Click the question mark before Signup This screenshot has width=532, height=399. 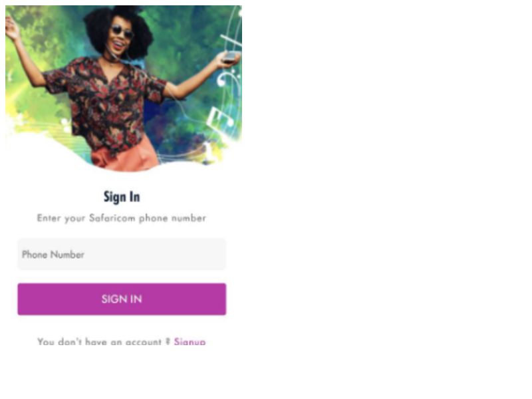pyautogui.click(x=168, y=341)
